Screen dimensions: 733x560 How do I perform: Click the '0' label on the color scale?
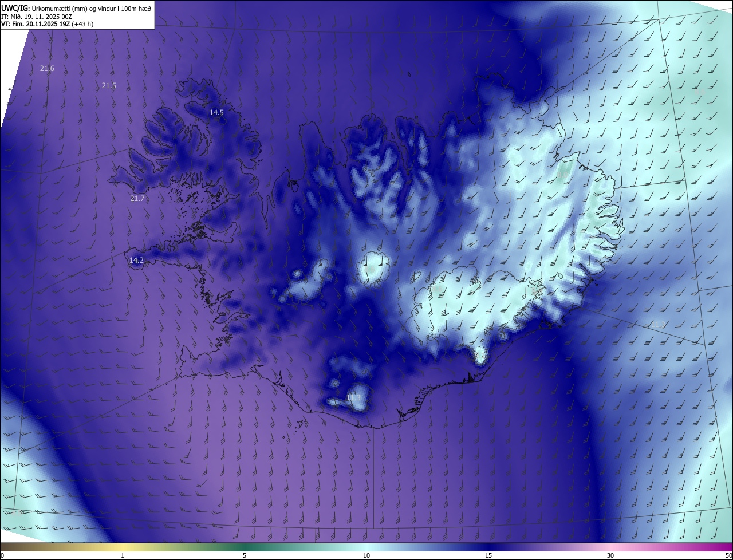[2, 555]
